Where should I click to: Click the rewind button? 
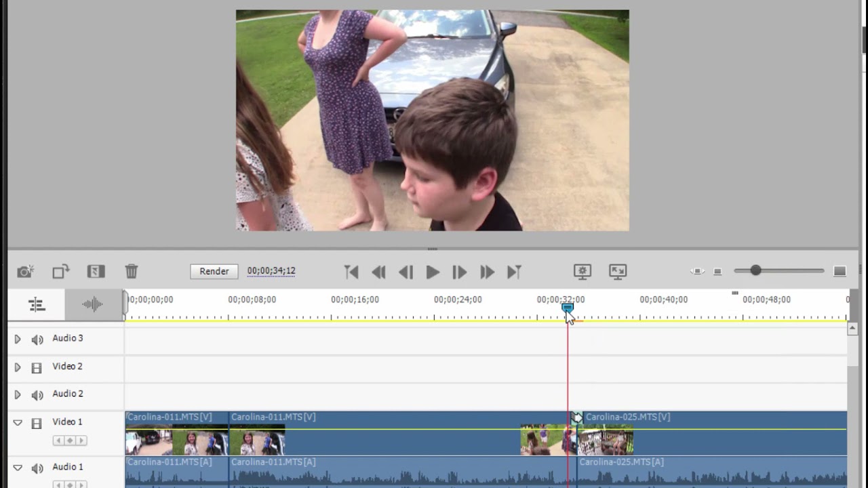click(378, 272)
